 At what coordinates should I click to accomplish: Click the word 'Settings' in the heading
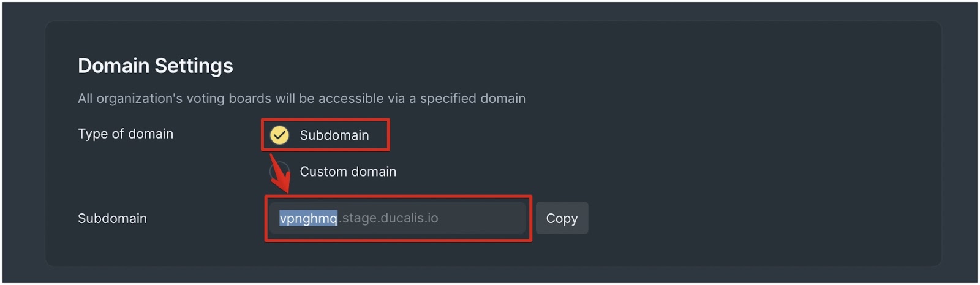click(194, 66)
